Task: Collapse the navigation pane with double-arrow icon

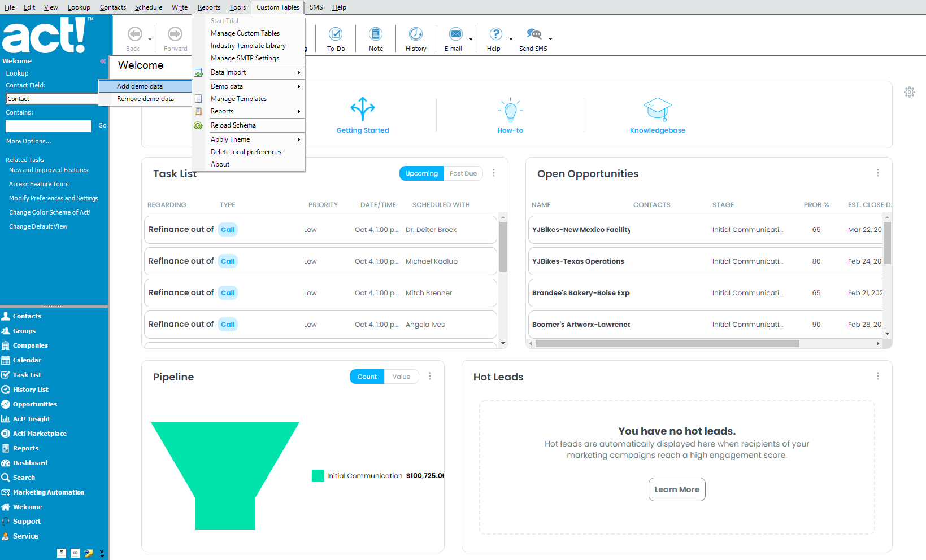Action: [103, 61]
